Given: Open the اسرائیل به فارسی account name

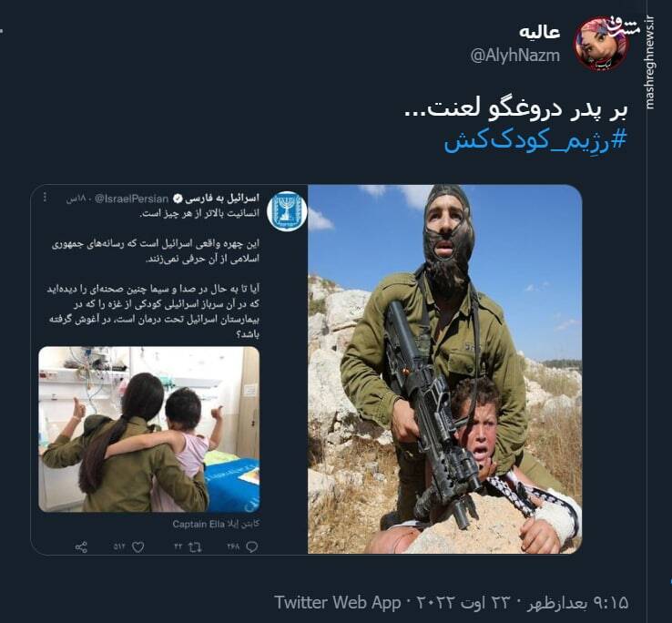Looking at the screenshot, I should 222,199.
